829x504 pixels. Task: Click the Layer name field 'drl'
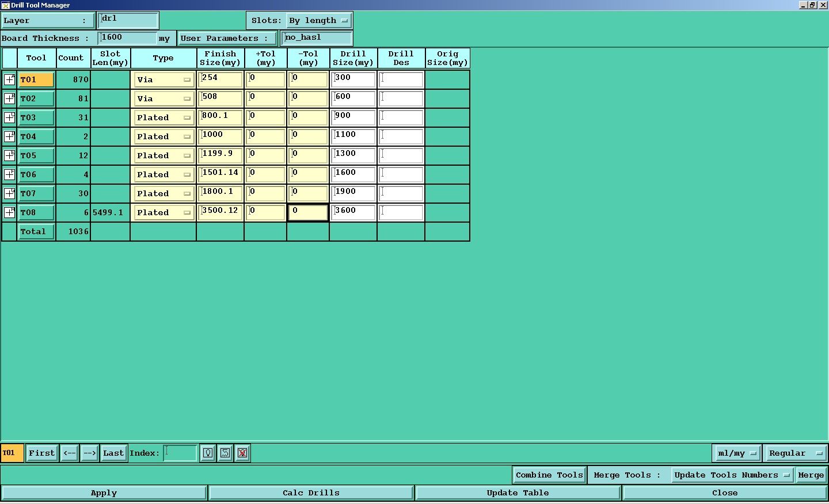(x=128, y=20)
